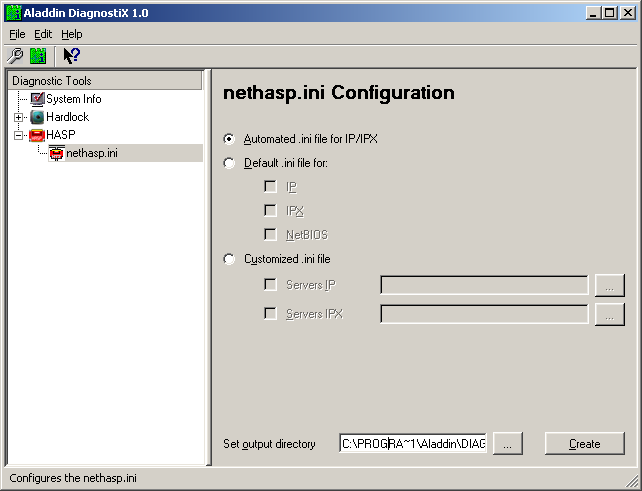Click the wrench/key toolbar icon
Viewport: 642px width, 491px height.
[16, 56]
